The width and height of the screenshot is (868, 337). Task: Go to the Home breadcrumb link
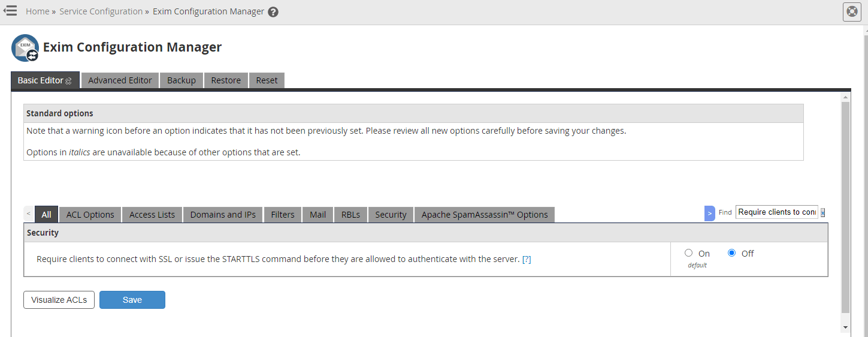coord(37,11)
